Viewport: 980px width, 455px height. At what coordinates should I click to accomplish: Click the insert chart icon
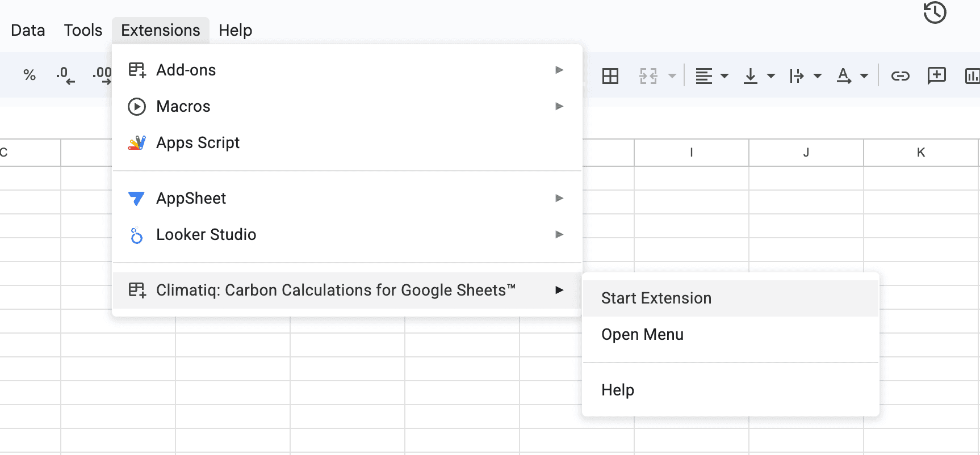[x=972, y=76]
